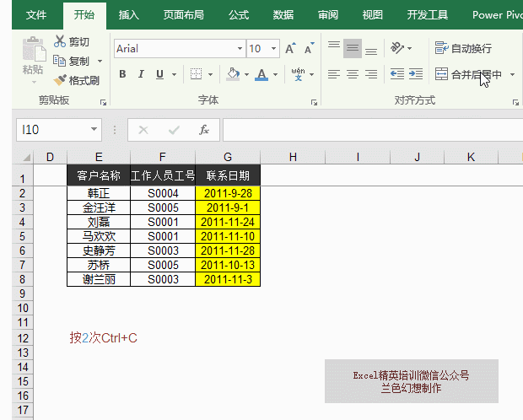Click the Copy (复制) icon
This screenshot has width=523, height=420.
tap(60, 61)
